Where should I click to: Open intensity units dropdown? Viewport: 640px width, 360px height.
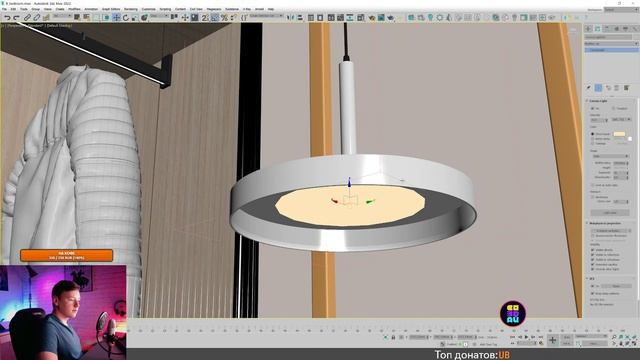[x=621, y=120]
